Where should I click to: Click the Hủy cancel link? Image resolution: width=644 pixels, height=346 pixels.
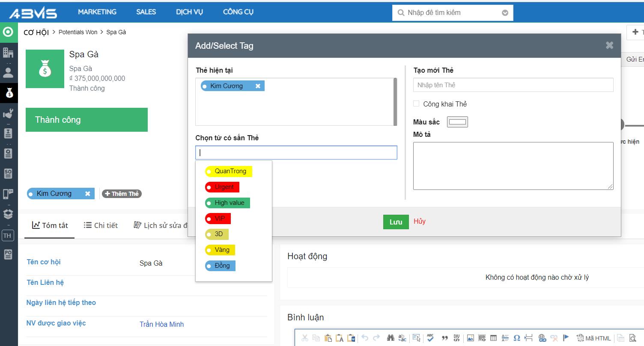[420, 222]
